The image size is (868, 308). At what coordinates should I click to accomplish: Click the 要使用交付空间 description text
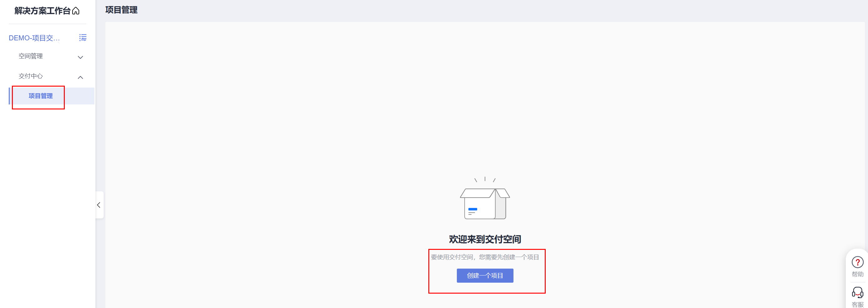(x=485, y=257)
